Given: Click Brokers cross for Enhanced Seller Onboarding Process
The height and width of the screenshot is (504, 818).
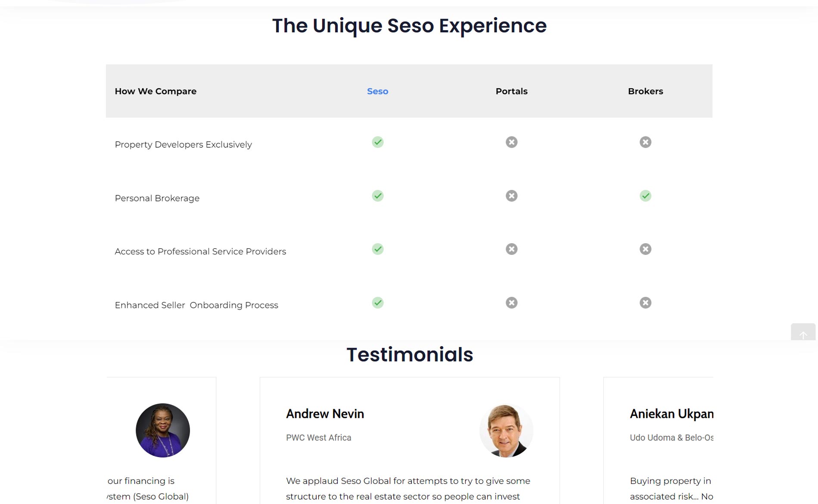Looking at the screenshot, I should coord(645,303).
